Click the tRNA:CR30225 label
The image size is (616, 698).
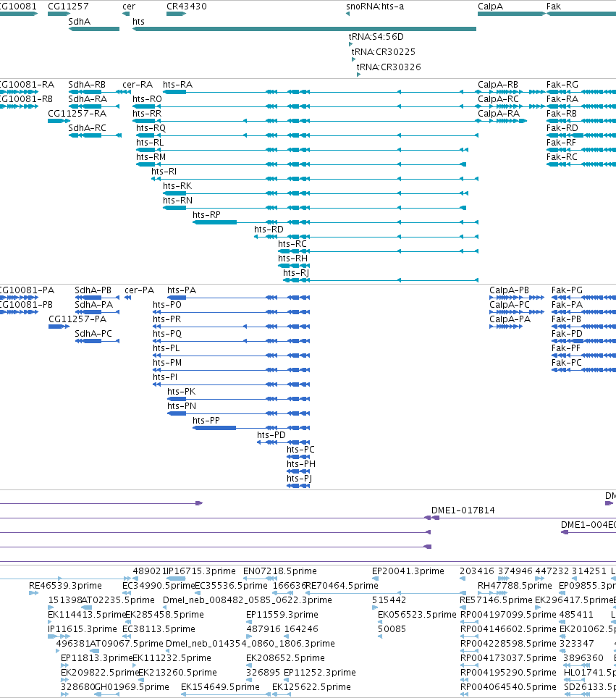[x=383, y=51]
